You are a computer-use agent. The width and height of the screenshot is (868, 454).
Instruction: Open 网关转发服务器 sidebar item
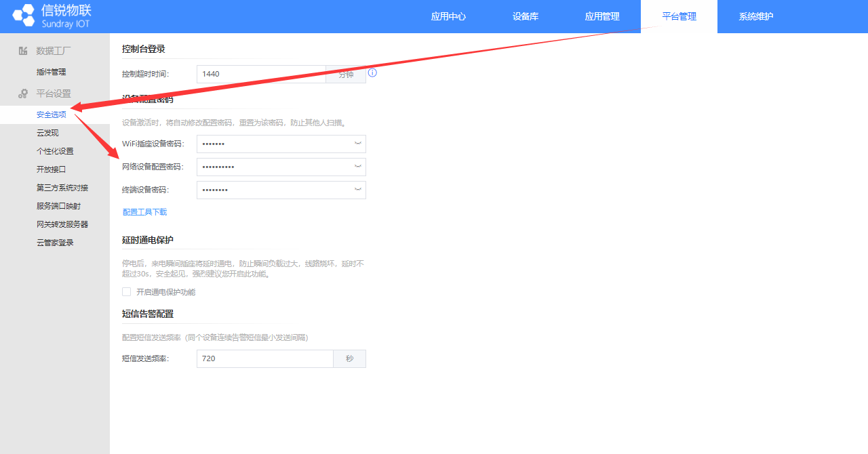[62, 224]
